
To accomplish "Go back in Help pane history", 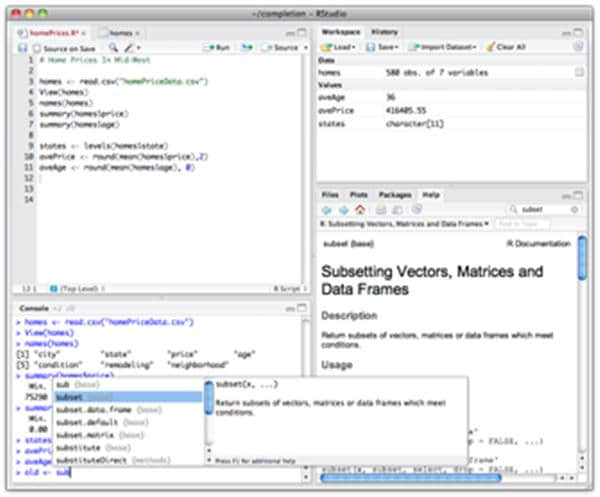I will pyautogui.click(x=327, y=210).
